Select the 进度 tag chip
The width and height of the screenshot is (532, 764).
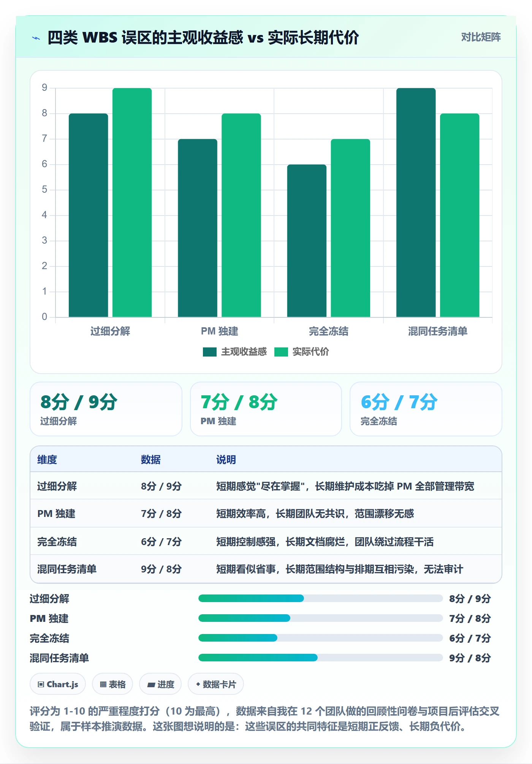point(160,684)
